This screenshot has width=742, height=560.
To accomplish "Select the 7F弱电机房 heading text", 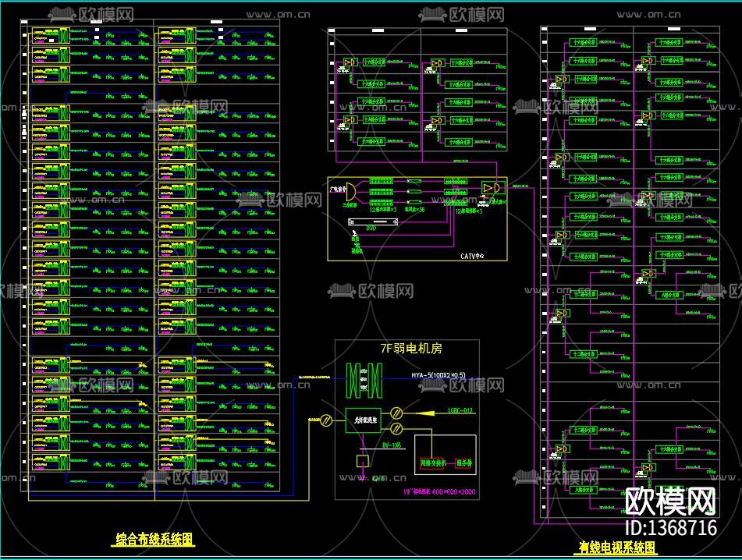I will 411,349.
